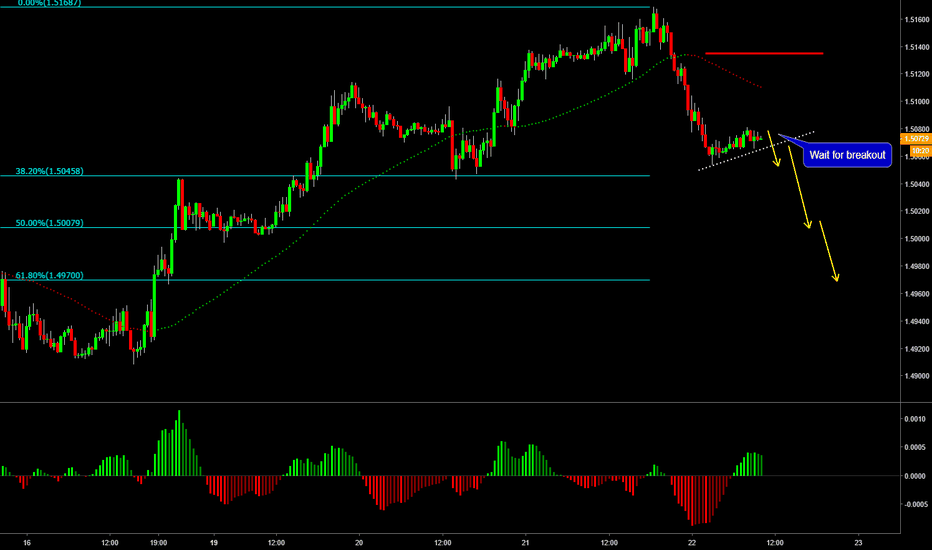Viewport: 932px width, 550px height.
Task: Click the 1.50200 price axis label
Action: [917, 212]
